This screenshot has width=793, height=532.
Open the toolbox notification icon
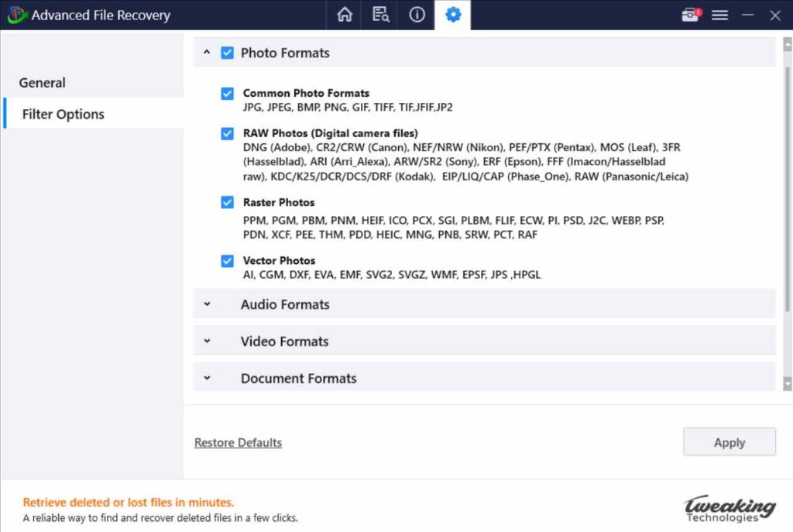click(x=691, y=15)
